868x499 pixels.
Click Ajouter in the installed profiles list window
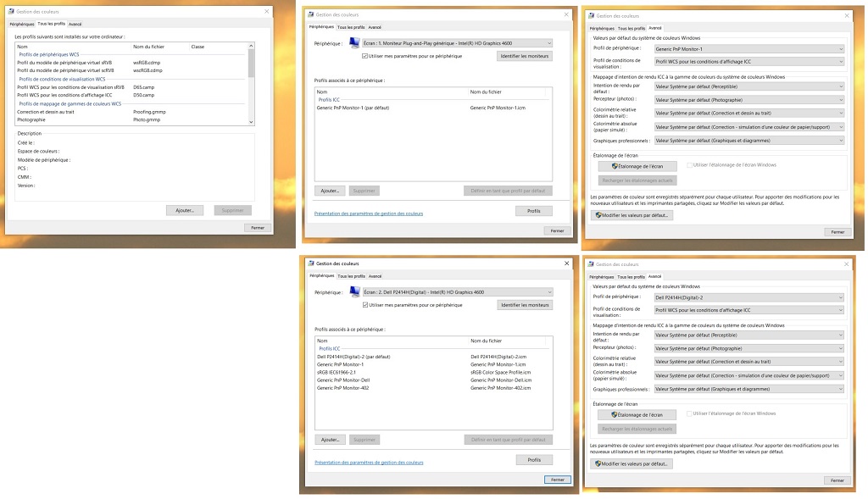click(x=185, y=210)
